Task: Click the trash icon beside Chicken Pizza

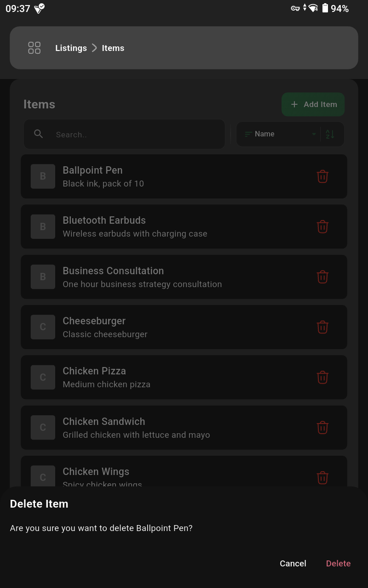Action: [322, 377]
